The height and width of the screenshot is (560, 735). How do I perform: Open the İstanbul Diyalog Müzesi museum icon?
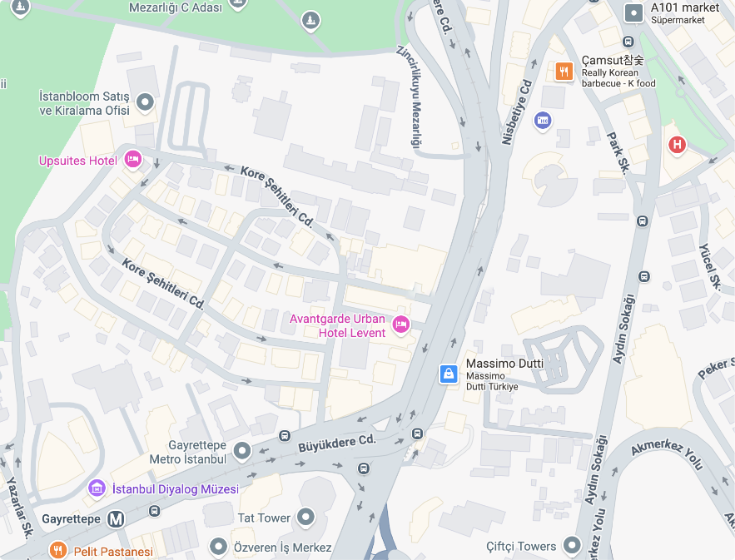97,488
